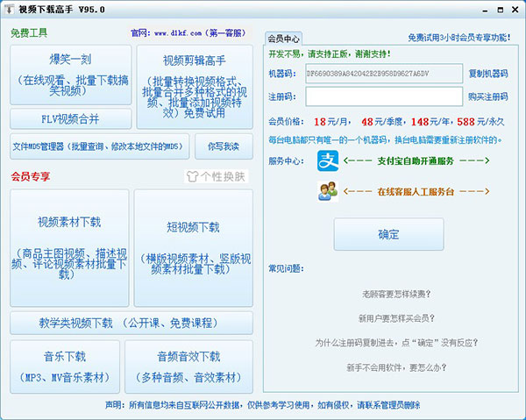Image resolution: width=526 pixels, height=420 pixels.
Task: Maximize the 视频下载高手 window
Action: [501, 10]
